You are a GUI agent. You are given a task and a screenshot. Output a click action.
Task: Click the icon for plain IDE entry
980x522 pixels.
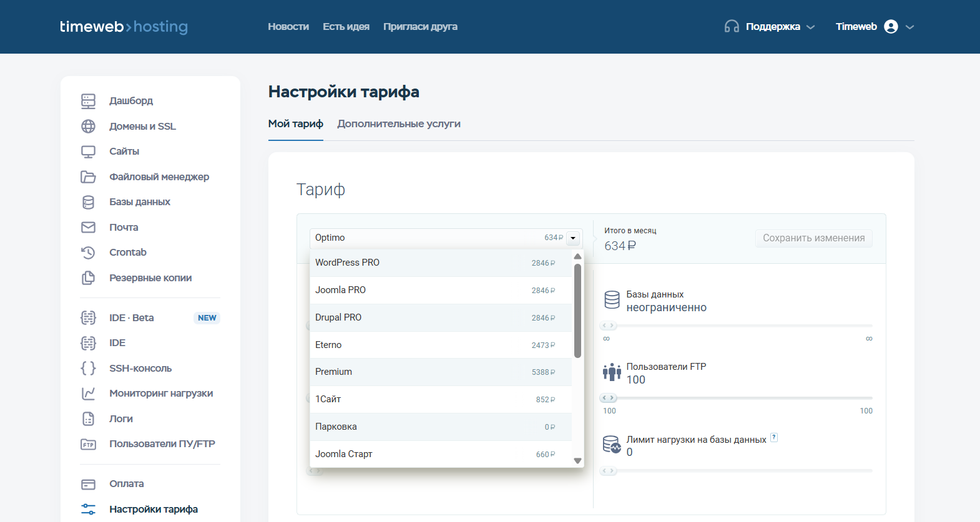pos(89,343)
